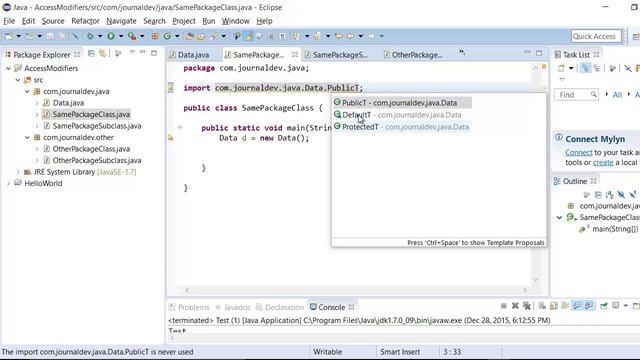
Task: Click the New file toolbar icon
Action: [x=9, y=36]
